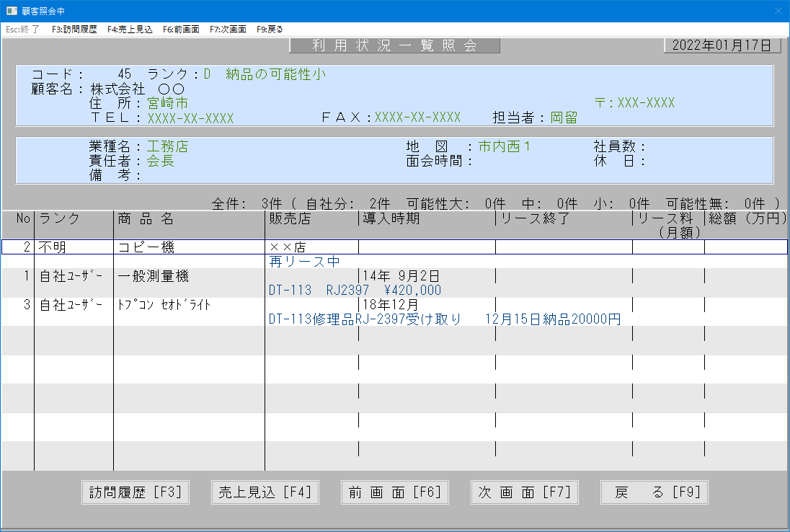Click the 担当者 value 岡留
The width and height of the screenshot is (790, 532).
tap(564, 118)
